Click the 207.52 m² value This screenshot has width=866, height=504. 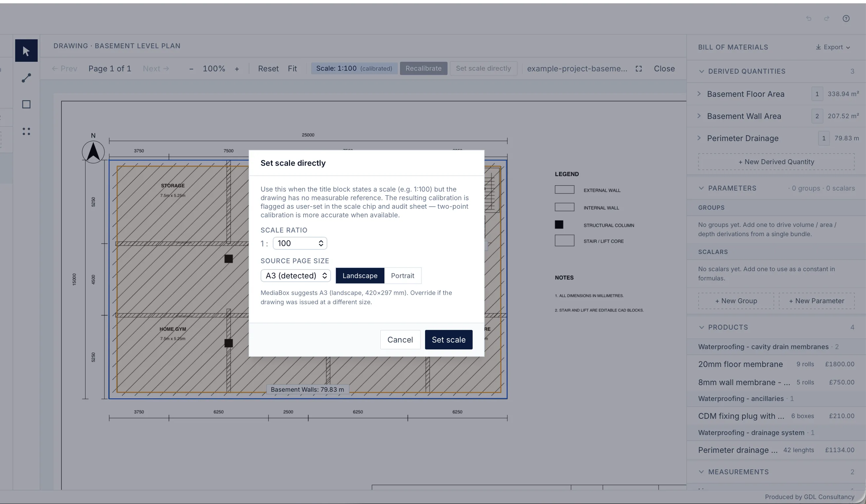[843, 116]
